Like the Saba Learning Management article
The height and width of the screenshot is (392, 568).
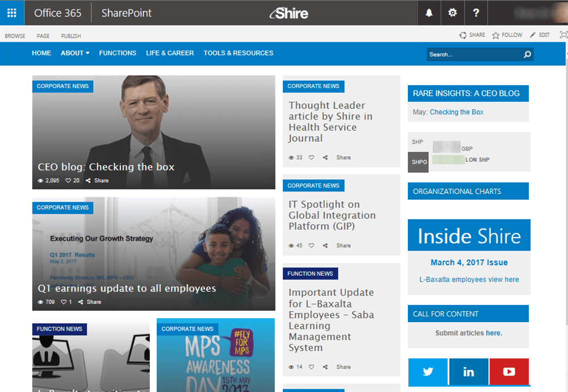(x=311, y=367)
